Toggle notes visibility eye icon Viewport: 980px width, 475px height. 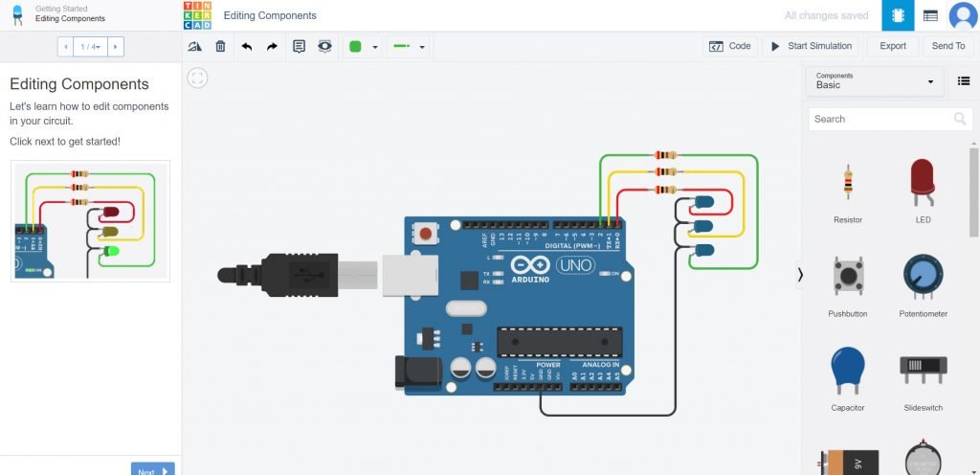coord(324,46)
